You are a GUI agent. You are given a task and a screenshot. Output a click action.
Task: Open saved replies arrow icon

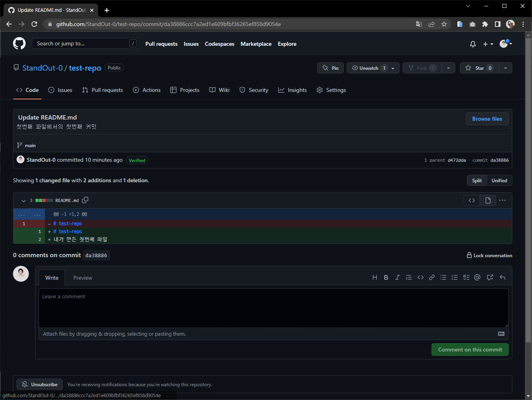(x=502, y=277)
